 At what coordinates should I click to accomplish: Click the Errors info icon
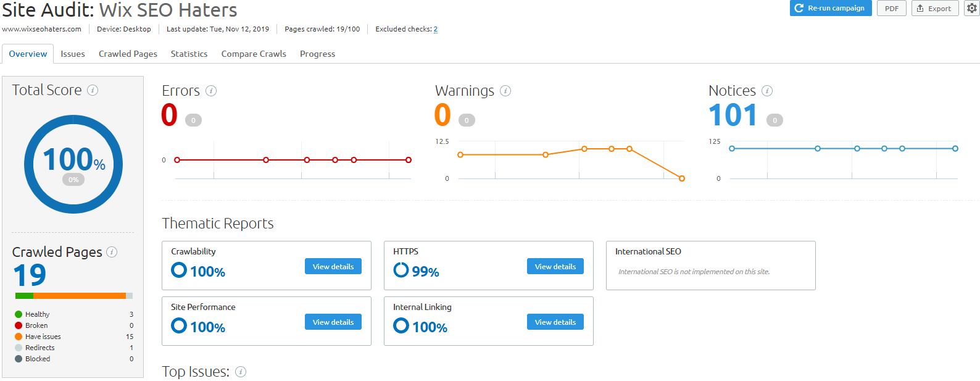point(211,91)
